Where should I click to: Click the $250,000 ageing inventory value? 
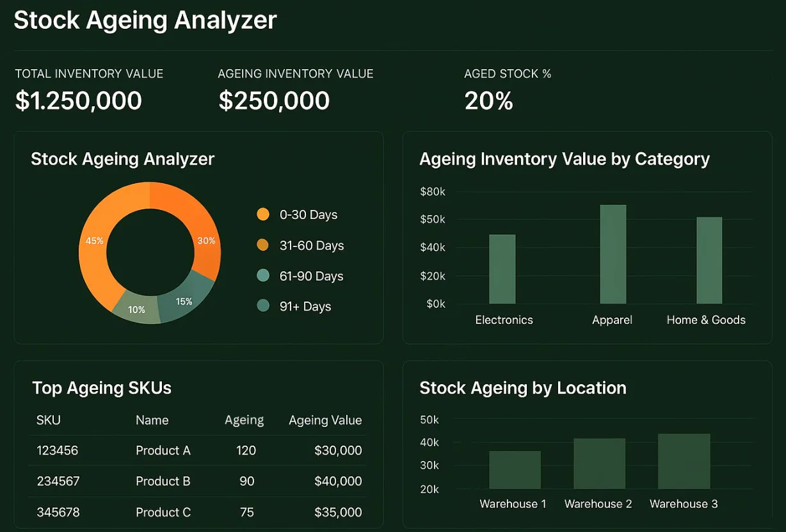tap(274, 101)
